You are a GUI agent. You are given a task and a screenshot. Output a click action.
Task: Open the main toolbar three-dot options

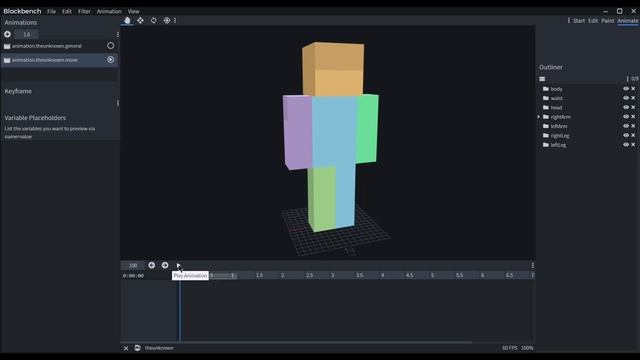point(175,20)
